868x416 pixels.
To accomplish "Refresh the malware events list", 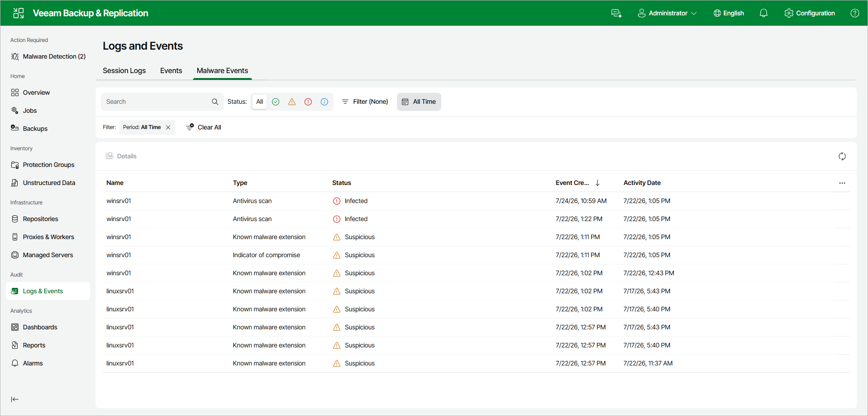I will (842, 156).
